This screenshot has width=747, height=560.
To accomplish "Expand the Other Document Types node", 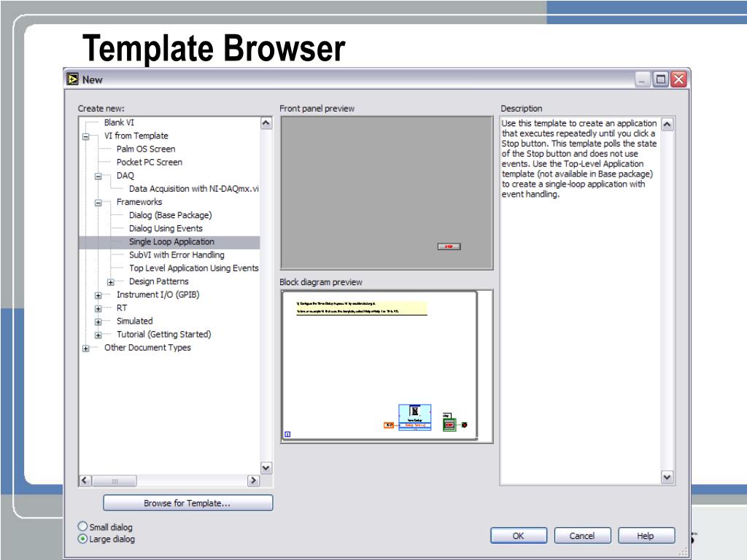I will click(86, 349).
